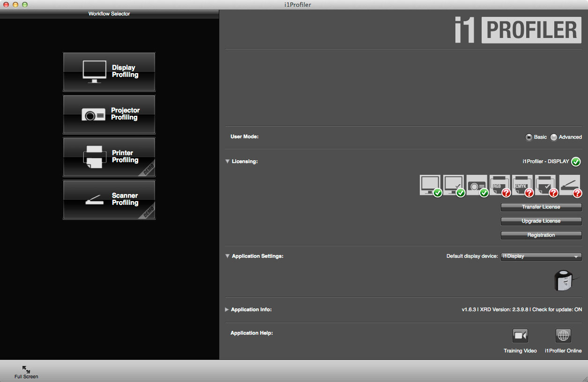Click the i1 PROFILER logo

pos(518,30)
